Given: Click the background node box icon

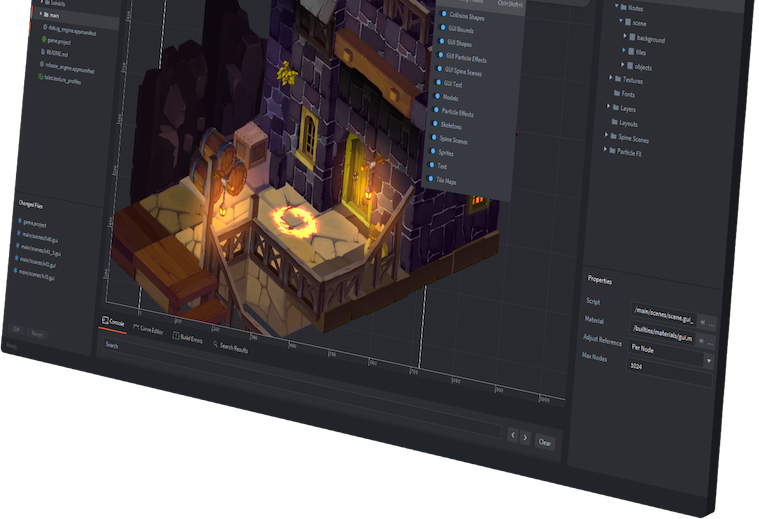Looking at the screenshot, I should [632, 37].
